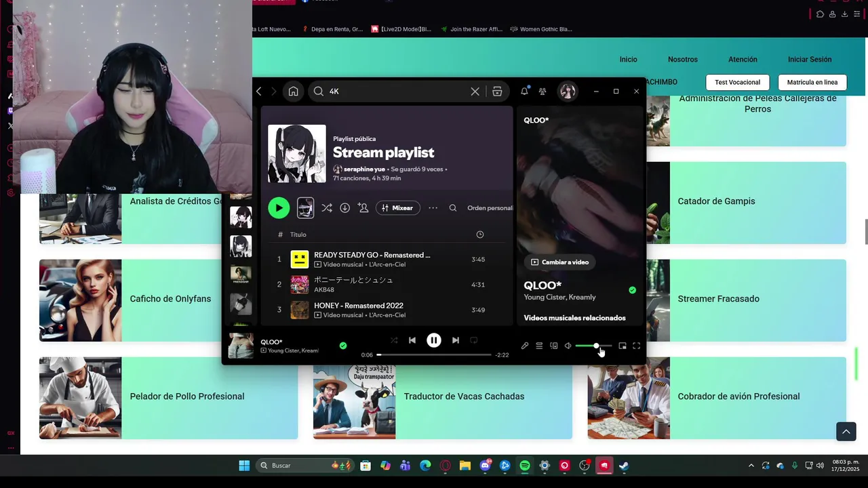Viewport: 868px width, 488px height.
Task: Click the webpage scroll-to-top arrow button
Action: [x=846, y=431]
